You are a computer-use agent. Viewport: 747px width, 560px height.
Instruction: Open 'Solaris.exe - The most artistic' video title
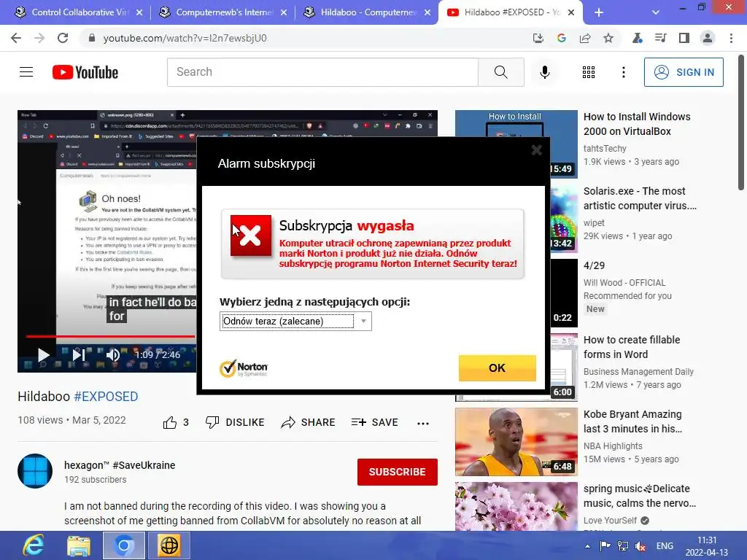tap(640, 198)
